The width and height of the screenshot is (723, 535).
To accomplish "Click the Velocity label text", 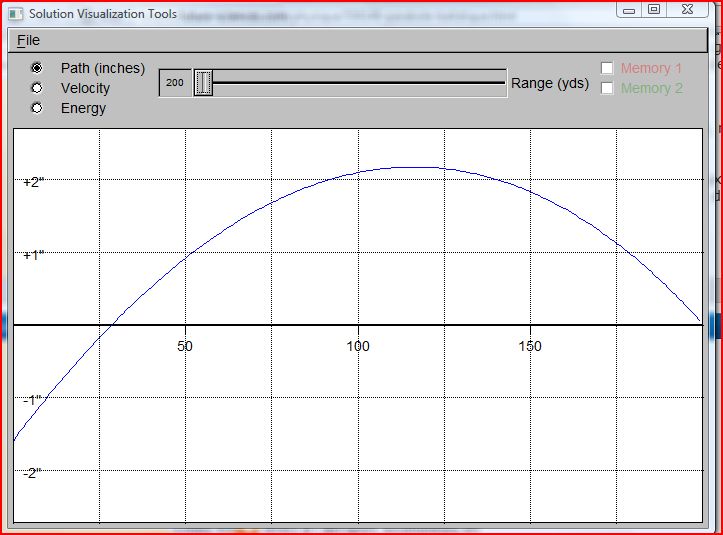I will coord(85,88).
